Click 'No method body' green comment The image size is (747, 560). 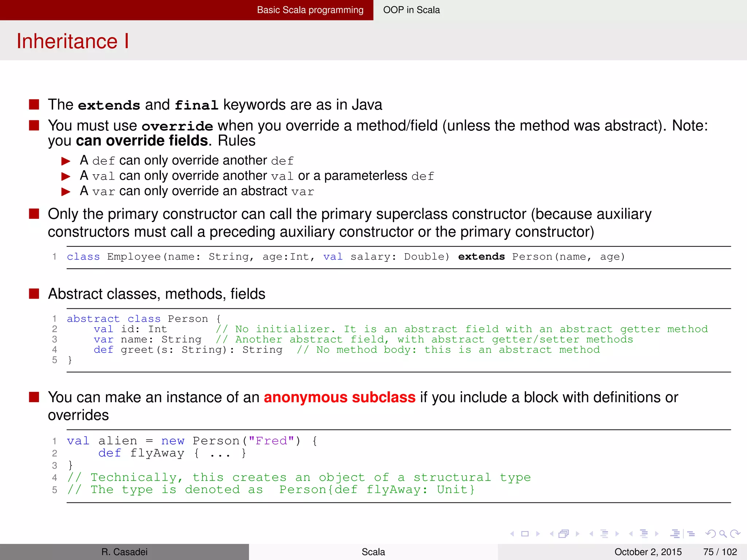pos(448,350)
